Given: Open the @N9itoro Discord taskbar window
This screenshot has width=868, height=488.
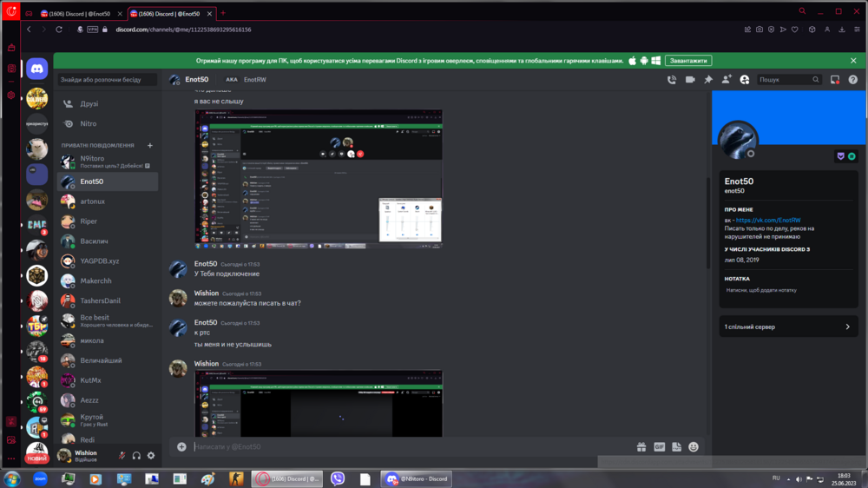Looking at the screenshot, I should (417, 478).
